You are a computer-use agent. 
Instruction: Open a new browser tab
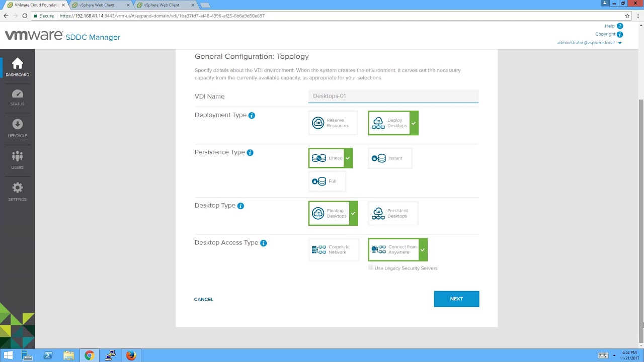tap(205, 5)
